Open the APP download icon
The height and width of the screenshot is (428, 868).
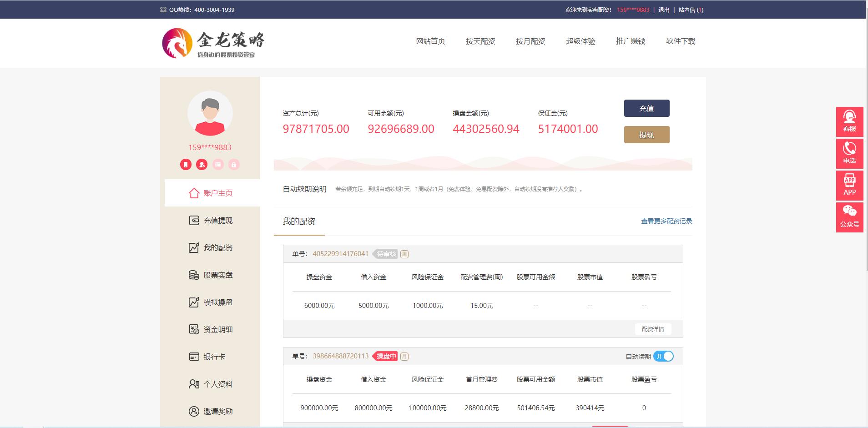pyautogui.click(x=849, y=185)
